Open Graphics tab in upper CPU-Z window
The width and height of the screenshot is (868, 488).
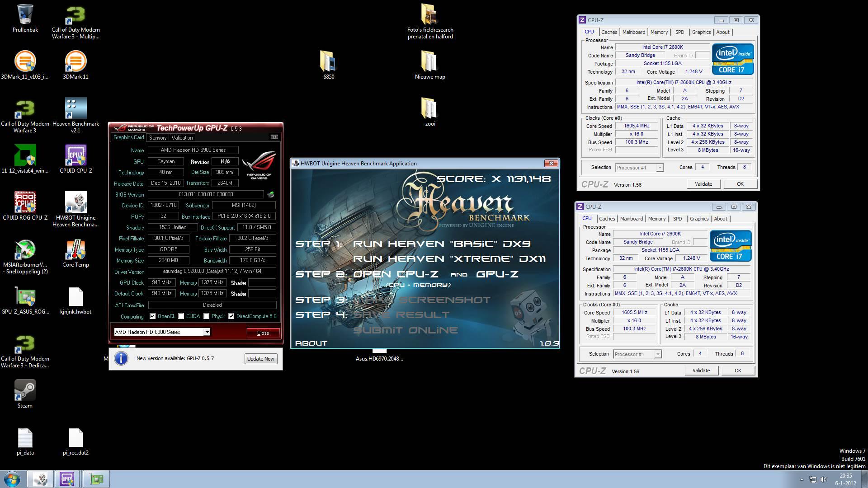coord(701,32)
